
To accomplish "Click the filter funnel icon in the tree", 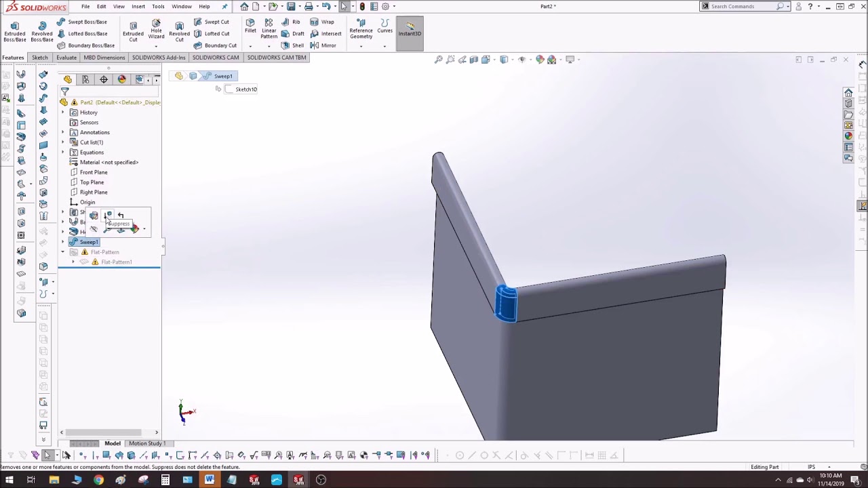I will click(65, 91).
